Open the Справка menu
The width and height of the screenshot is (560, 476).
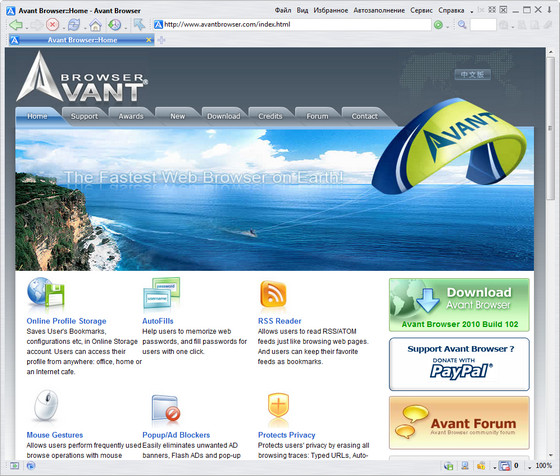pyautogui.click(x=451, y=10)
